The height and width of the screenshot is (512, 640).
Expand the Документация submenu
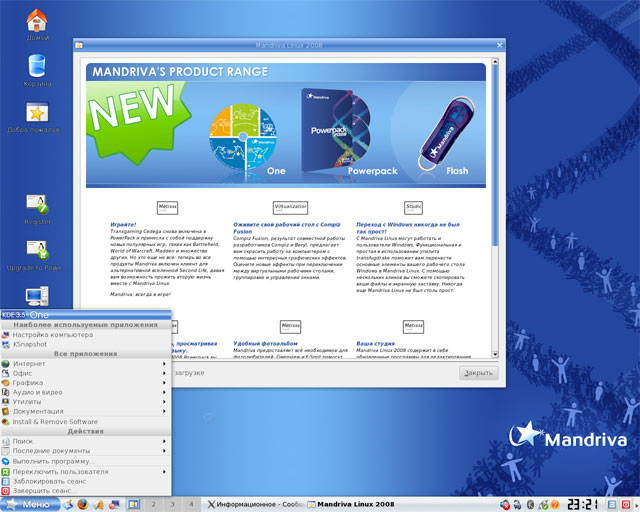click(86, 411)
